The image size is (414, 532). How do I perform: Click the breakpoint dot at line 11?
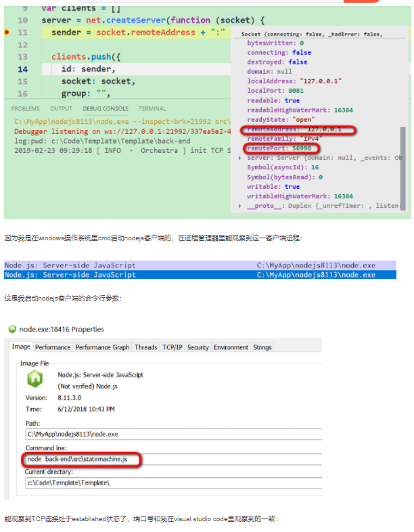[x=7, y=32]
